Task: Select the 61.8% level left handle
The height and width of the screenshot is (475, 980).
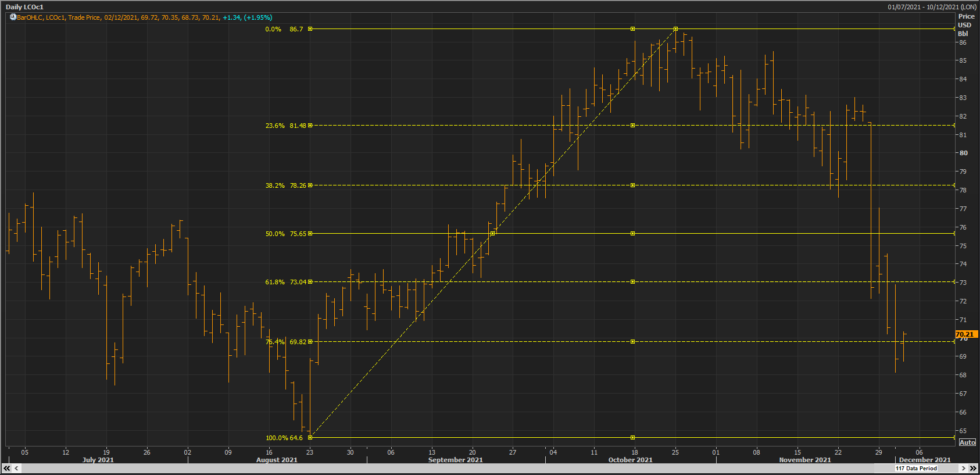Action: [x=310, y=281]
